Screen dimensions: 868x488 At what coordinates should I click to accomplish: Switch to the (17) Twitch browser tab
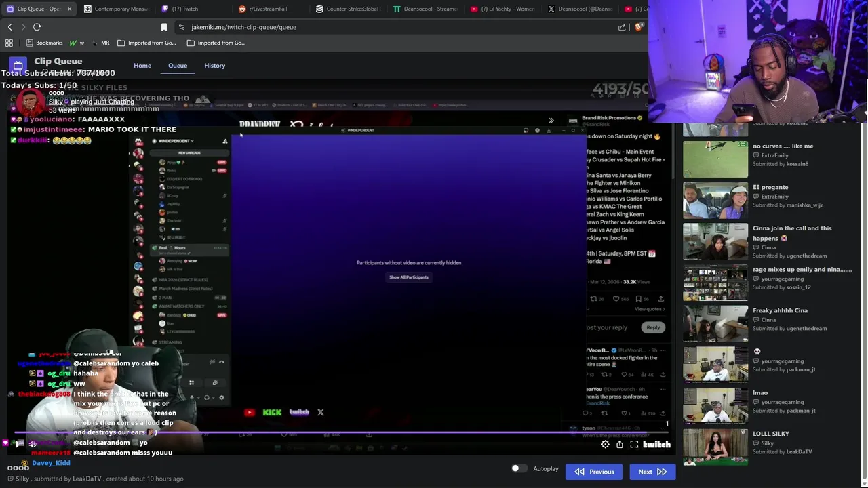click(x=179, y=9)
